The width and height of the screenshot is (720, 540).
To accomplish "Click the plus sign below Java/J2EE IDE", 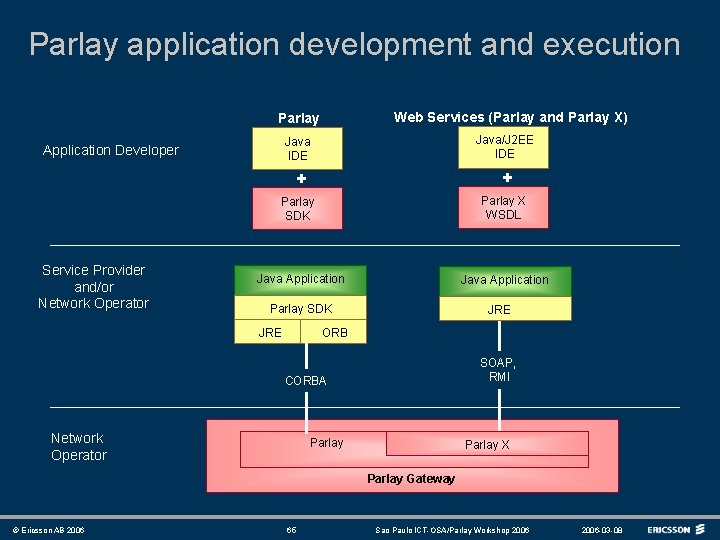I will [507, 178].
